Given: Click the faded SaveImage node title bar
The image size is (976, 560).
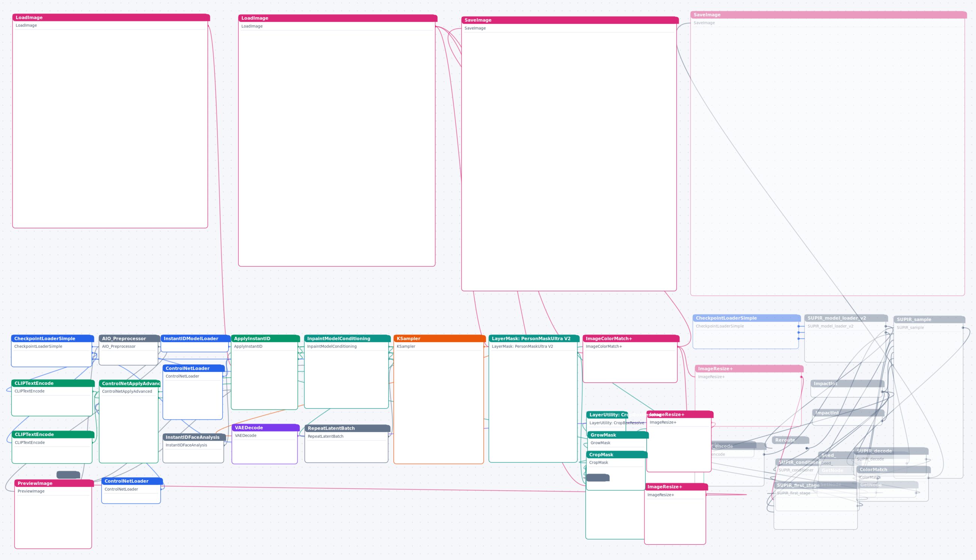Looking at the screenshot, I should pyautogui.click(x=828, y=15).
